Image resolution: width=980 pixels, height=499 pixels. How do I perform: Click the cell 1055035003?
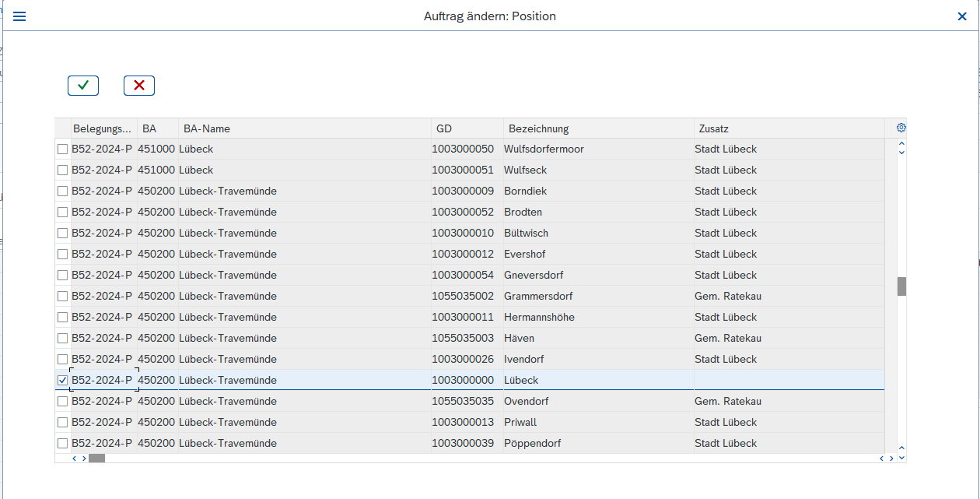point(467,339)
